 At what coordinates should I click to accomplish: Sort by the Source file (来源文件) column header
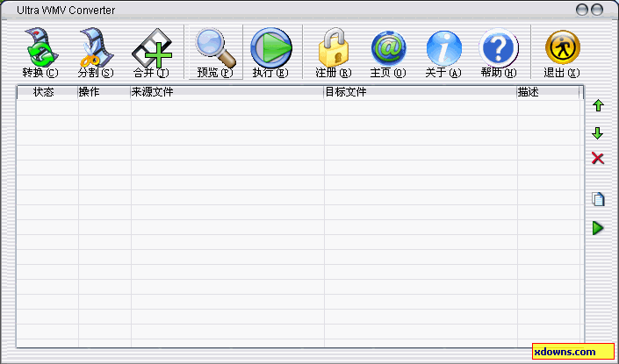click(227, 92)
